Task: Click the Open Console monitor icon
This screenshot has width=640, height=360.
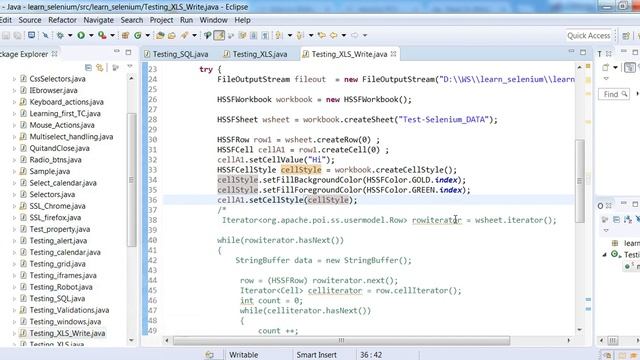Action: [x=31, y=36]
